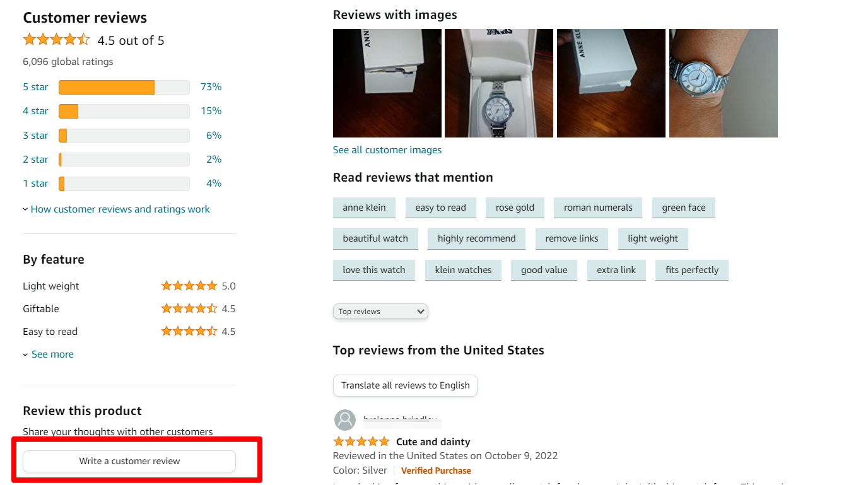Click Translate all reviews to English
This screenshot has width=868, height=485.
[404, 385]
